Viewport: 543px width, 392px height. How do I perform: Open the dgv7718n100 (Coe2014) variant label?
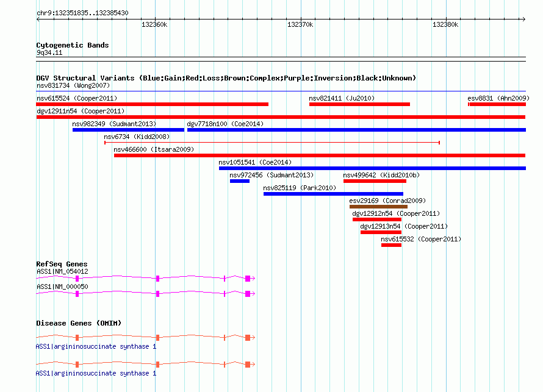225,124
